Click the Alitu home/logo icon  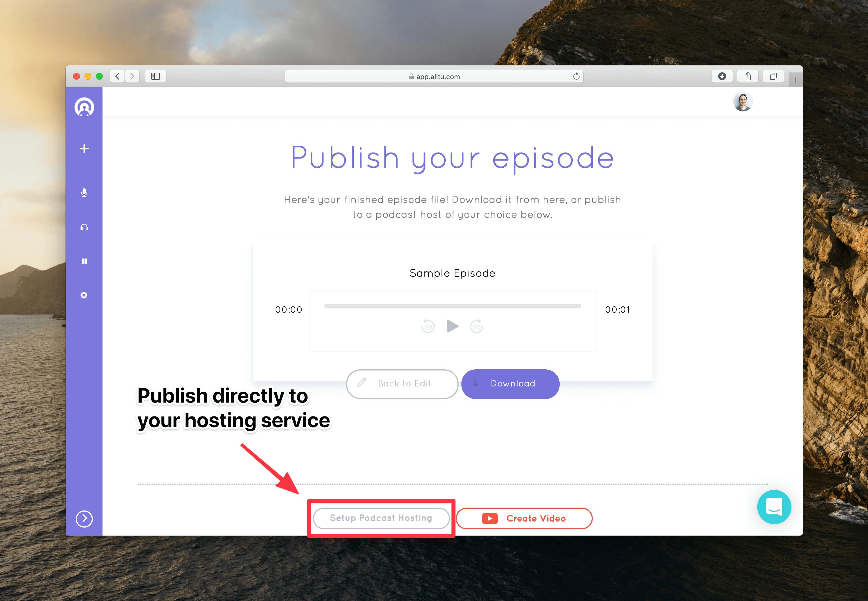85,106
